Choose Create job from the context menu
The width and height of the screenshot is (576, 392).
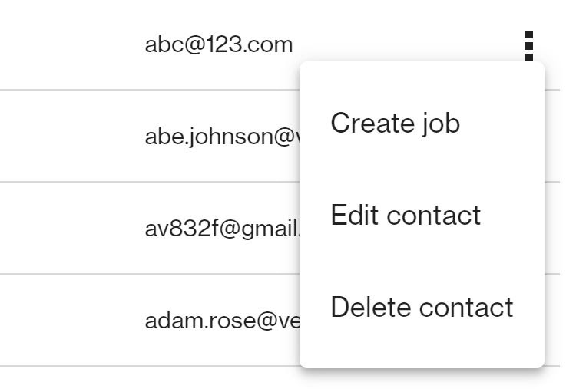click(395, 123)
